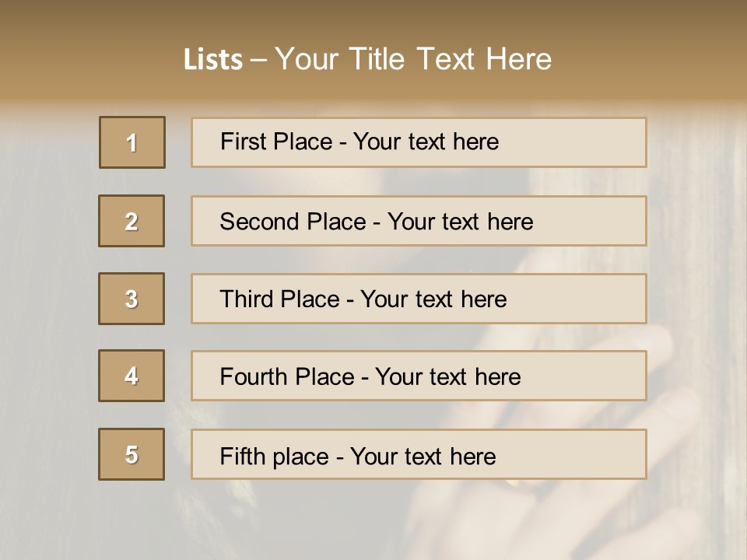The image size is (747, 560).
Task: Click the number 3 box
Action: tap(132, 299)
